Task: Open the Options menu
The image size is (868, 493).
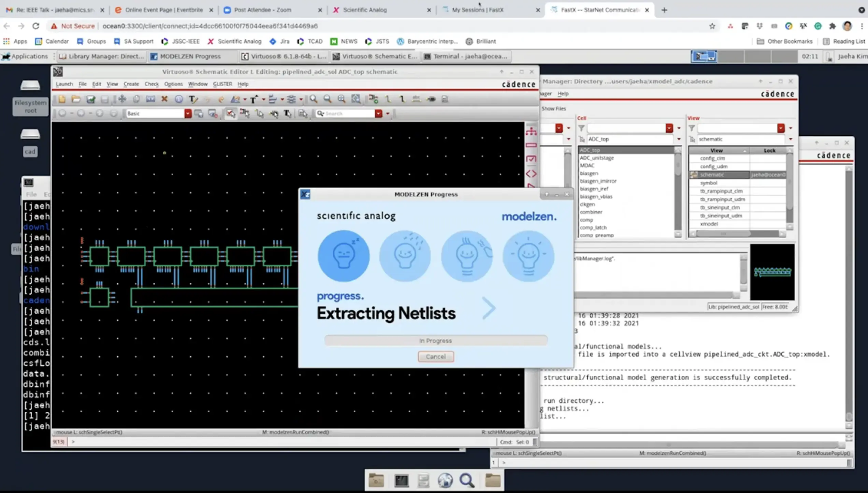Action: click(x=173, y=84)
